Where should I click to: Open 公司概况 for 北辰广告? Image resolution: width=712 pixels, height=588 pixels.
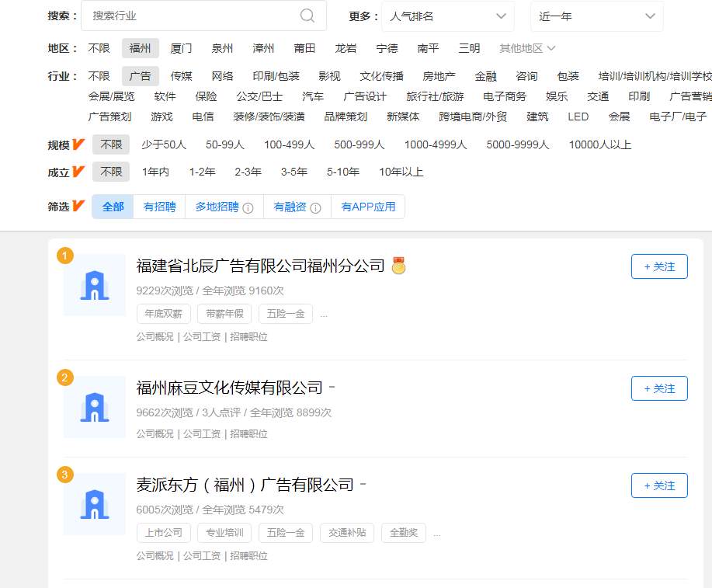pyautogui.click(x=155, y=336)
